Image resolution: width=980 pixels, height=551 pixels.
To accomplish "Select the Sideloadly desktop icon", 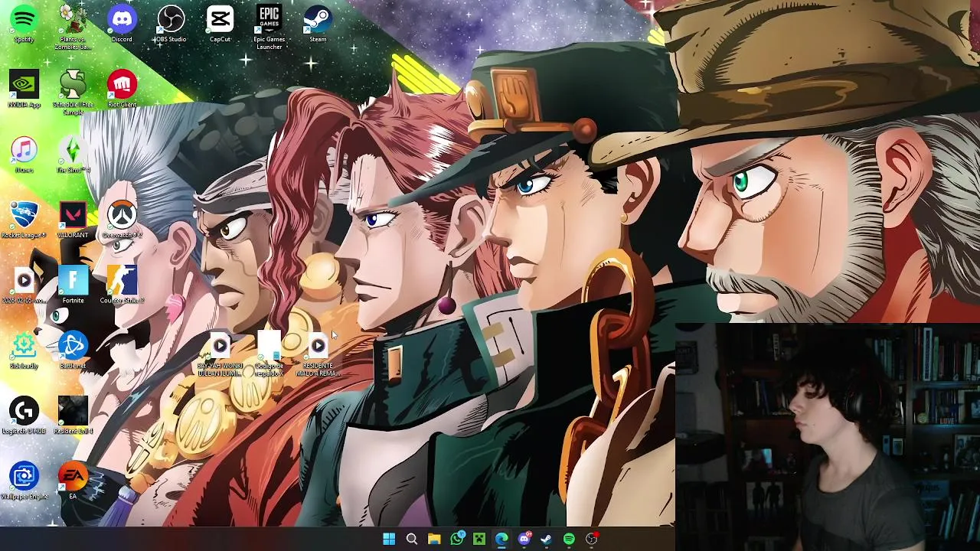I will (24, 350).
